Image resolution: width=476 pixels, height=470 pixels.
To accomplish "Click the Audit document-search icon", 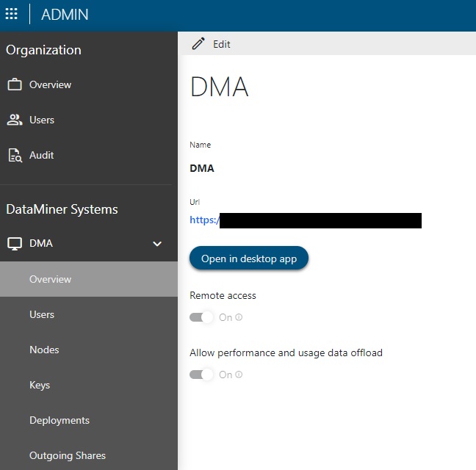I will [15, 156].
